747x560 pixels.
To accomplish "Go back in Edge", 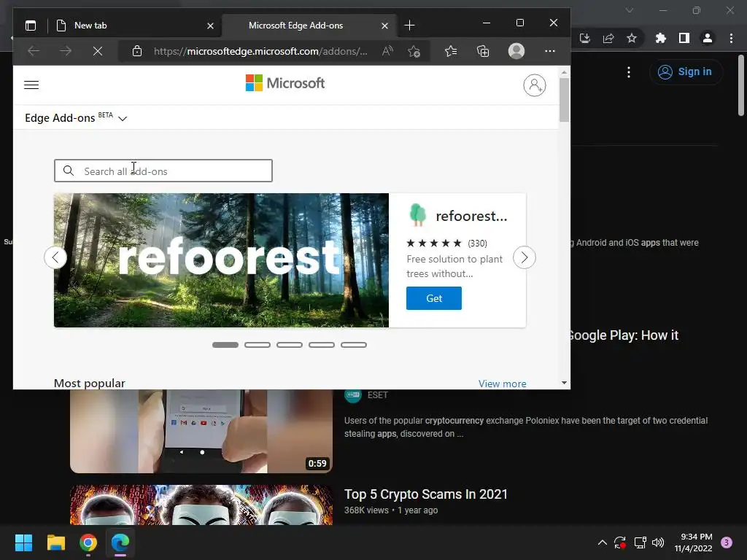I will point(34,51).
